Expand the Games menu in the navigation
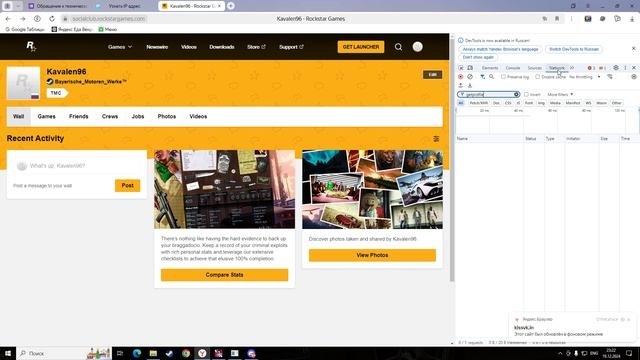This screenshot has height=360, width=640. tap(120, 47)
